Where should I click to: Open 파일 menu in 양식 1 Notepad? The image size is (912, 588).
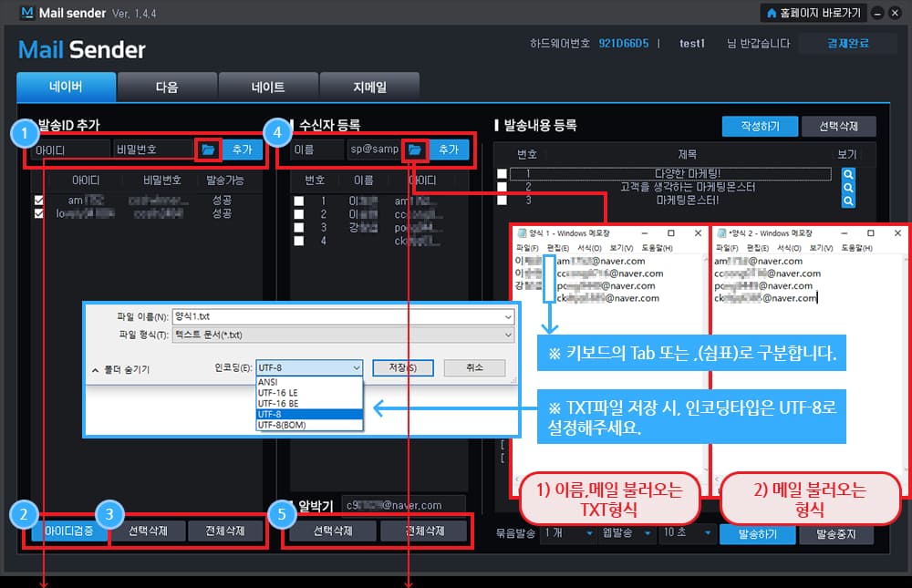tap(526, 248)
